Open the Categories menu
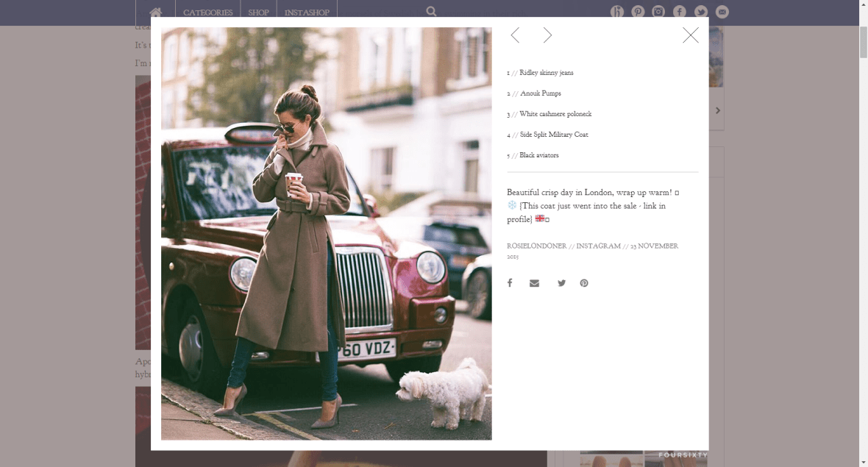 tap(207, 13)
